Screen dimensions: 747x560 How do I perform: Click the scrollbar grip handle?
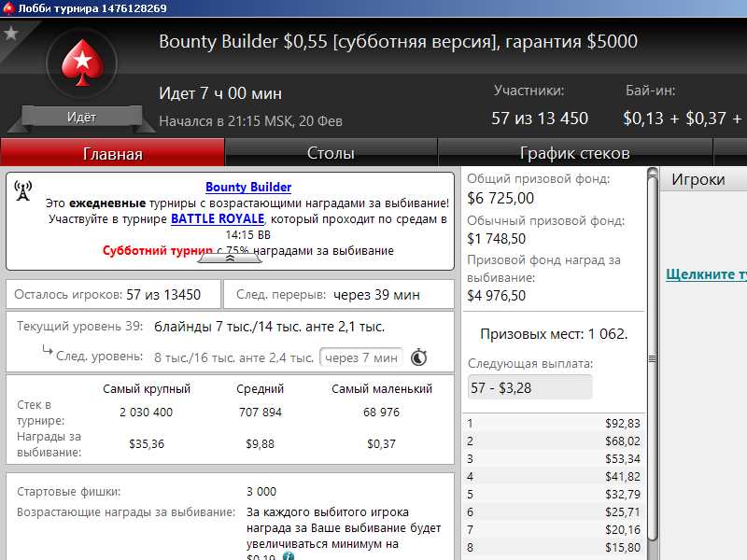(652, 358)
